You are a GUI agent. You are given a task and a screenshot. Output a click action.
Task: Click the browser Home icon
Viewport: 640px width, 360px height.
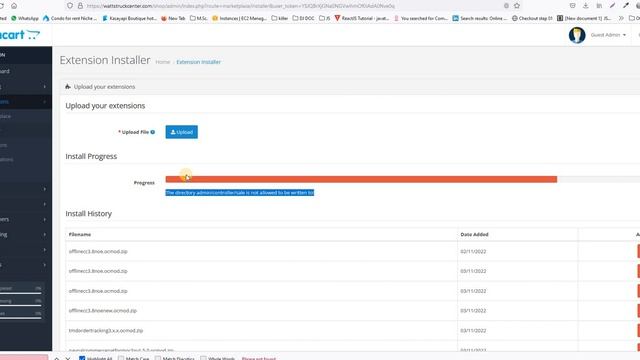[14, 6]
